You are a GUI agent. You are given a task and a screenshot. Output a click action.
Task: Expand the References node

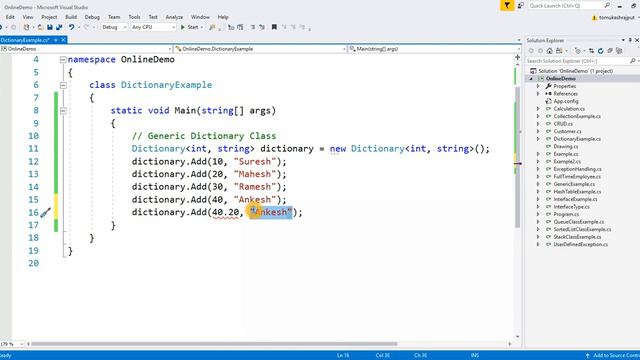pos(538,94)
